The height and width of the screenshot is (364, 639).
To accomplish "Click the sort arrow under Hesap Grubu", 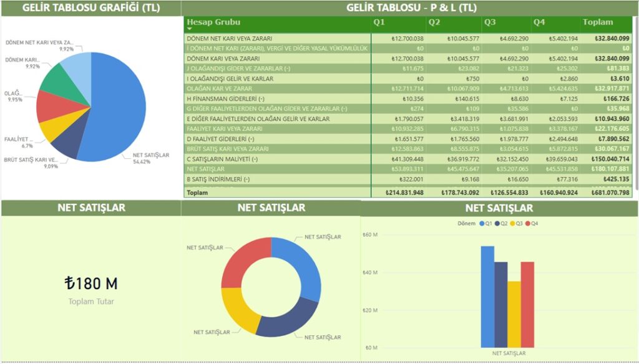I will (190, 29).
